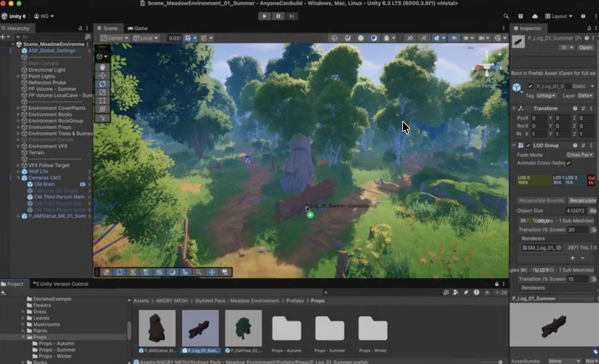Select the combined Transform tool
This screenshot has height=364, width=599.
click(x=102, y=109)
